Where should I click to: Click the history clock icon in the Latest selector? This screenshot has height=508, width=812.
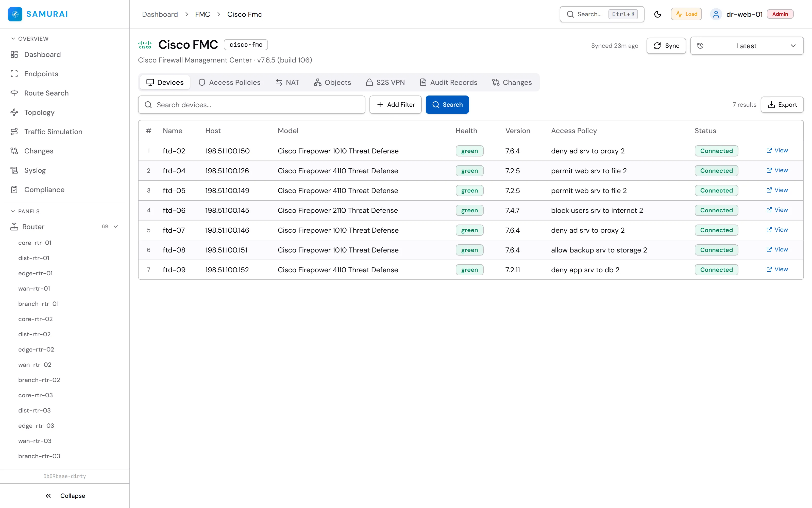[700, 46]
